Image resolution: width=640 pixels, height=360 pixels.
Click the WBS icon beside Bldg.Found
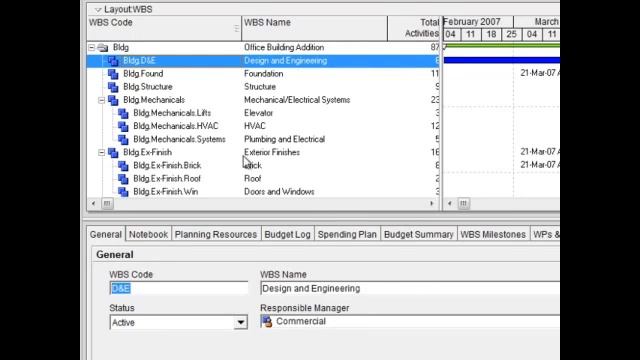pyautogui.click(x=113, y=74)
